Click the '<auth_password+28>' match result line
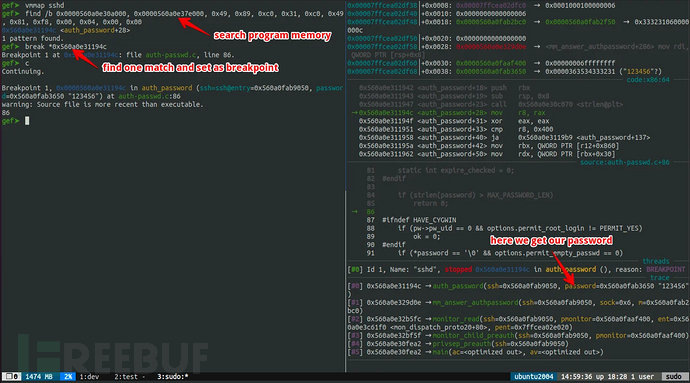Screen dimensions: 690x383 (x=66, y=30)
